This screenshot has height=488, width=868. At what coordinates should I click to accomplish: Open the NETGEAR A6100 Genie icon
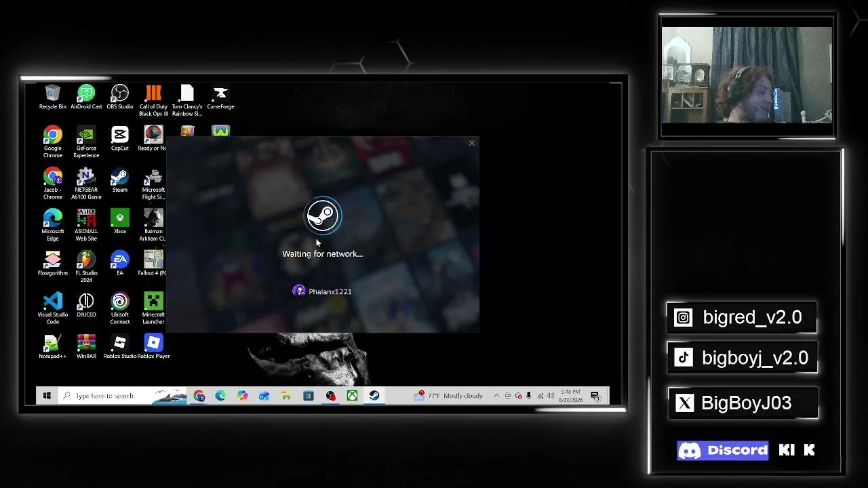(86, 184)
